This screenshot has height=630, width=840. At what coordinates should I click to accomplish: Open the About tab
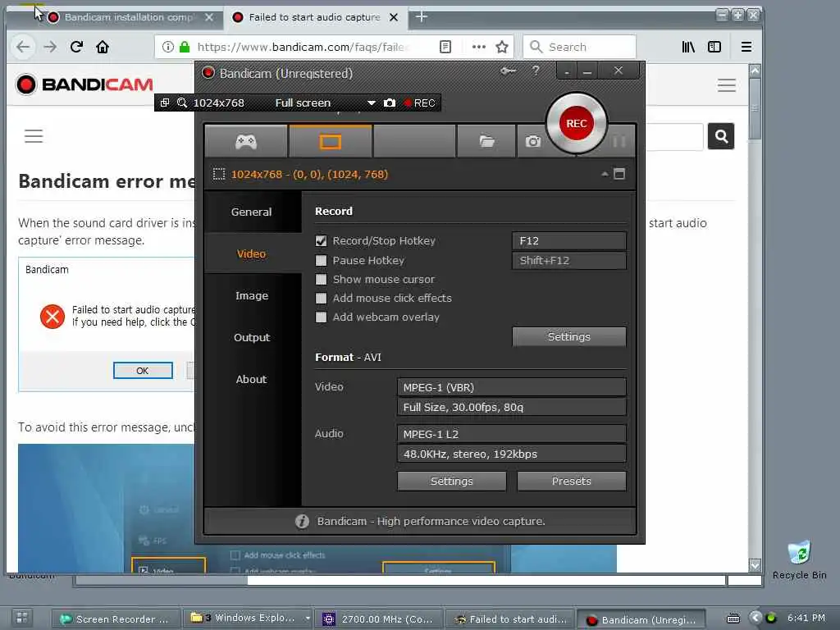pos(252,379)
